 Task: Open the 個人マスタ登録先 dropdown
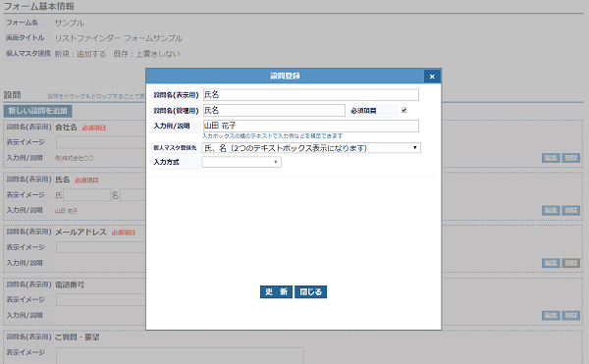311,148
